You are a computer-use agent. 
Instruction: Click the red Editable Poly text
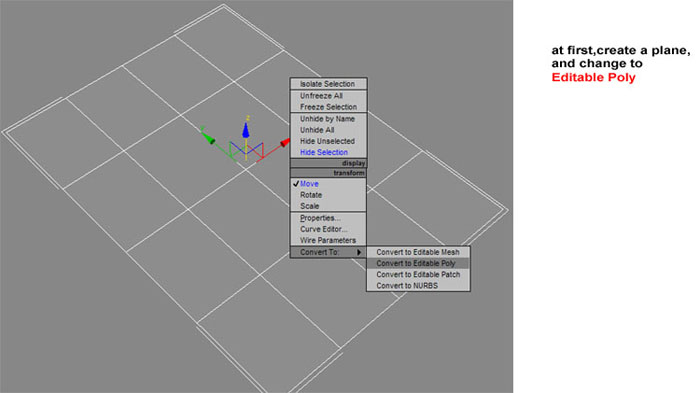pyautogui.click(x=593, y=77)
